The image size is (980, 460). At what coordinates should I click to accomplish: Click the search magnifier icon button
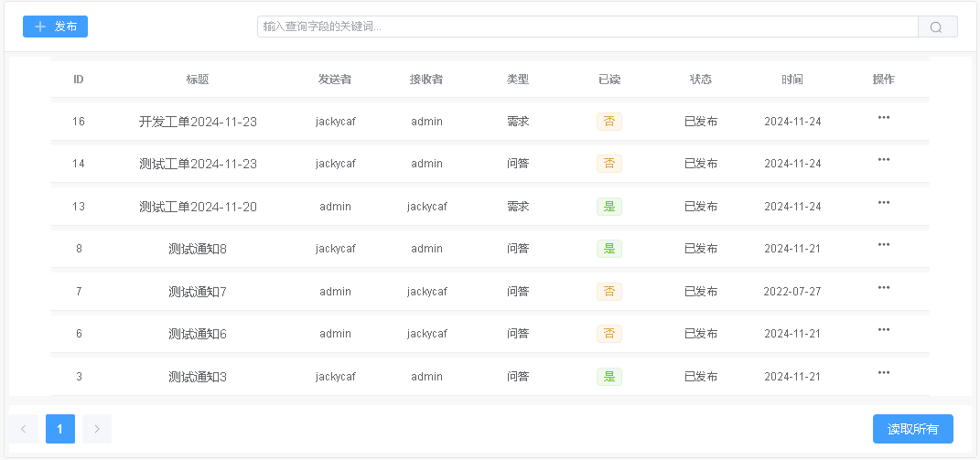click(x=937, y=27)
